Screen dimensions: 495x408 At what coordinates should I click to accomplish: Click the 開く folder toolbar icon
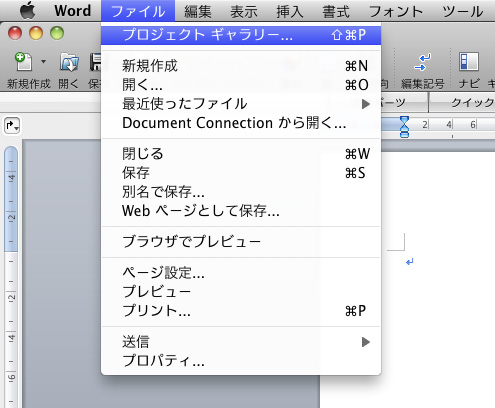(x=69, y=62)
